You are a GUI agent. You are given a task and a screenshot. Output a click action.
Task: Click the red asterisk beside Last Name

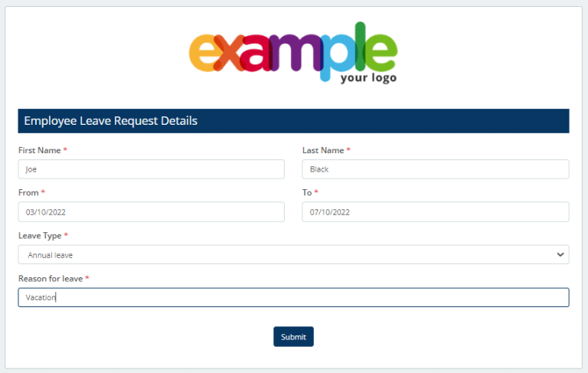tap(348, 150)
